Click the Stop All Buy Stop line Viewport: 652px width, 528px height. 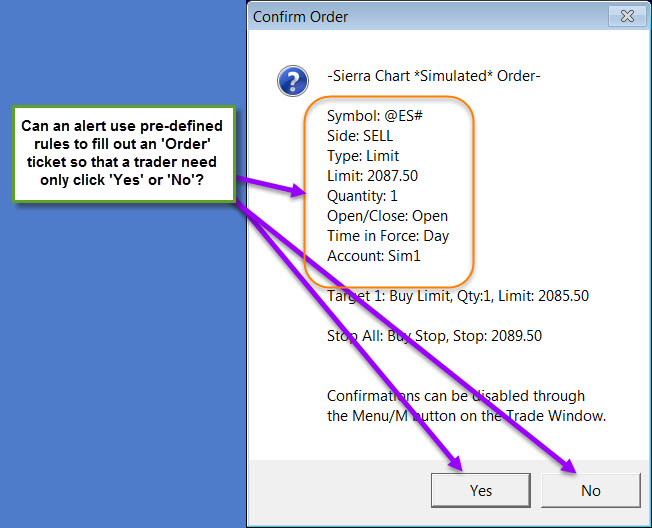click(434, 336)
